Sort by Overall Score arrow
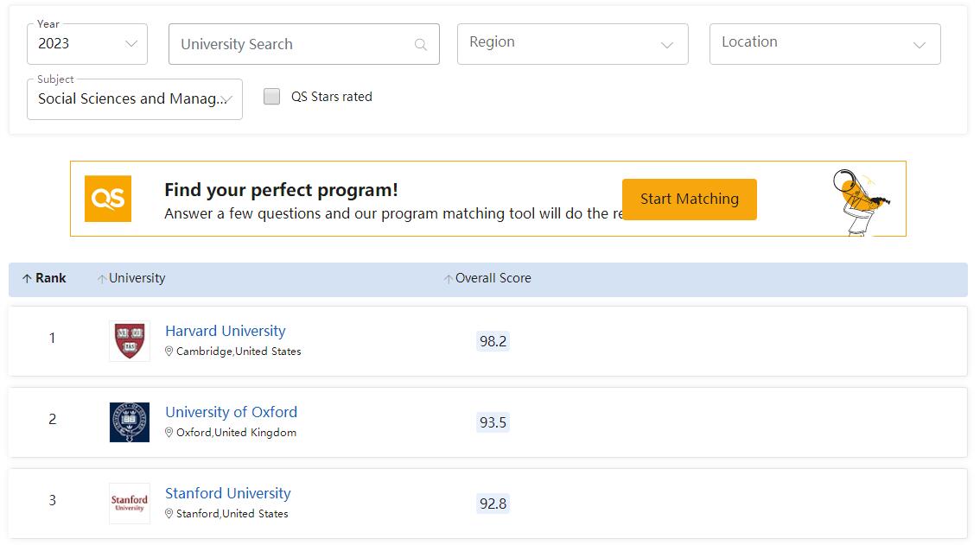Image resolution: width=980 pixels, height=545 pixels. pyautogui.click(x=448, y=279)
